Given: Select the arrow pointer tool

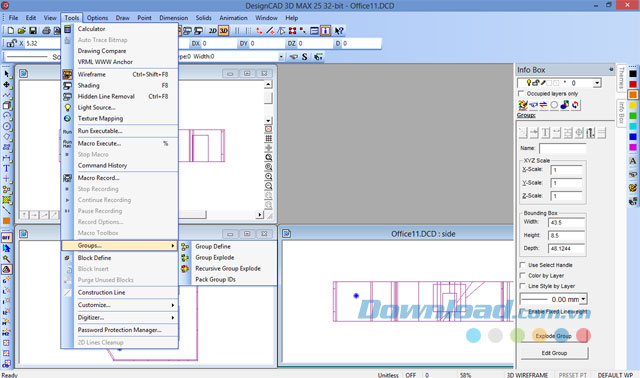Looking at the screenshot, I should click(x=7, y=74).
